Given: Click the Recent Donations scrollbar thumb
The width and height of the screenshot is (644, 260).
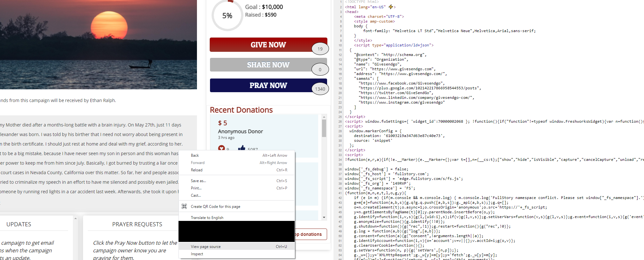Looking at the screenshot, I should point(324,128).
